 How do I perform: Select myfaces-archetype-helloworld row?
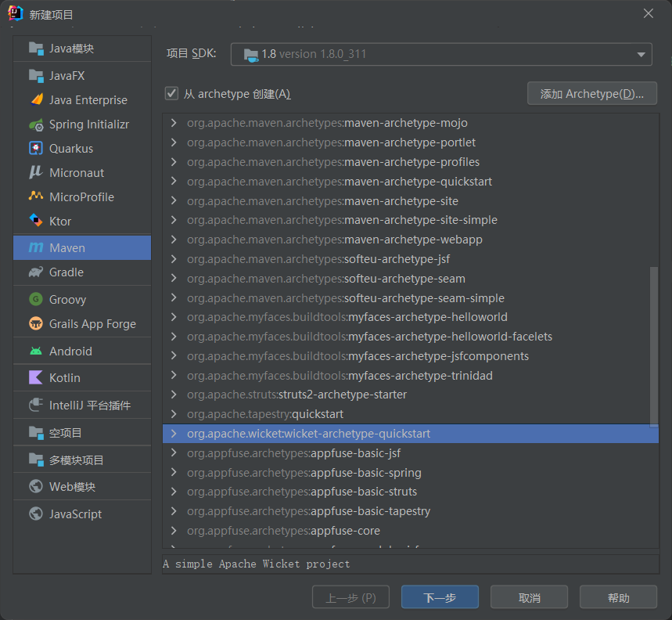click(x=411, y=317)
